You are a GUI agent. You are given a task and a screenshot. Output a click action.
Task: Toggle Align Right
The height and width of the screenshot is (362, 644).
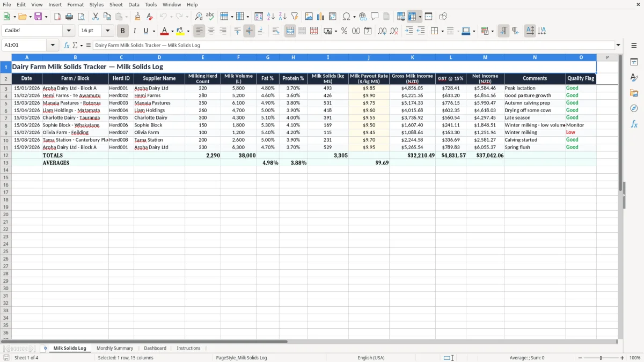tap(223, 31)
